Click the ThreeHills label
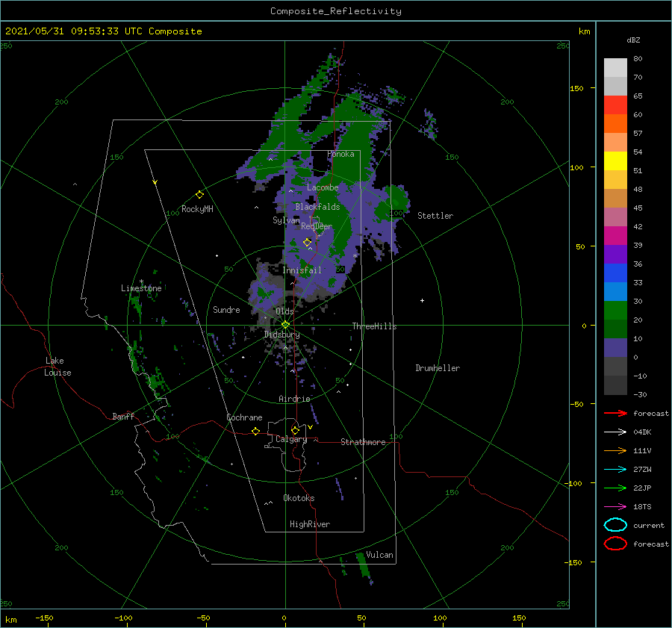The height and width of the screenshot is (628, 672). click(x=375, y=326)
